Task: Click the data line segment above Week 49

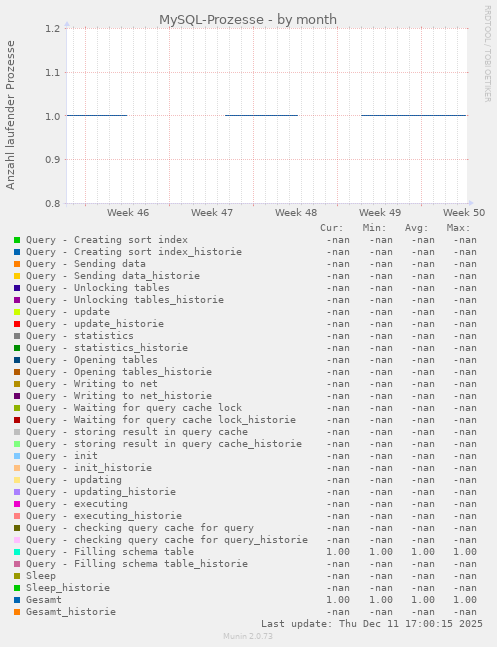Action: pos(413,116)
